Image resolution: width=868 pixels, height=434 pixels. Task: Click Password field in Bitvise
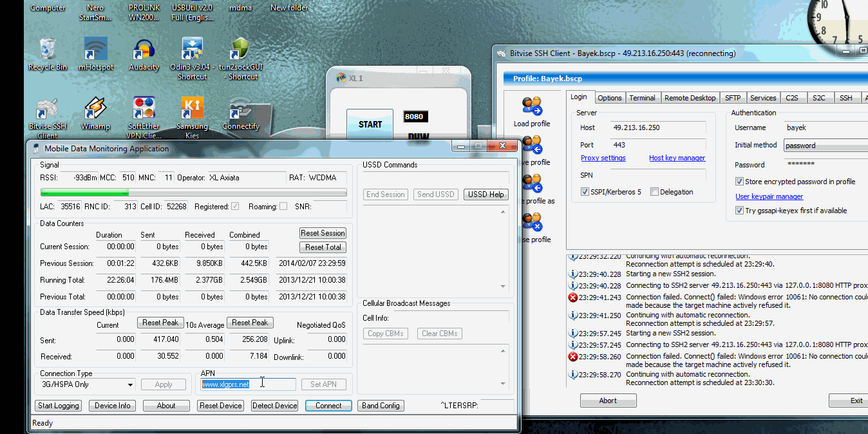826,164
